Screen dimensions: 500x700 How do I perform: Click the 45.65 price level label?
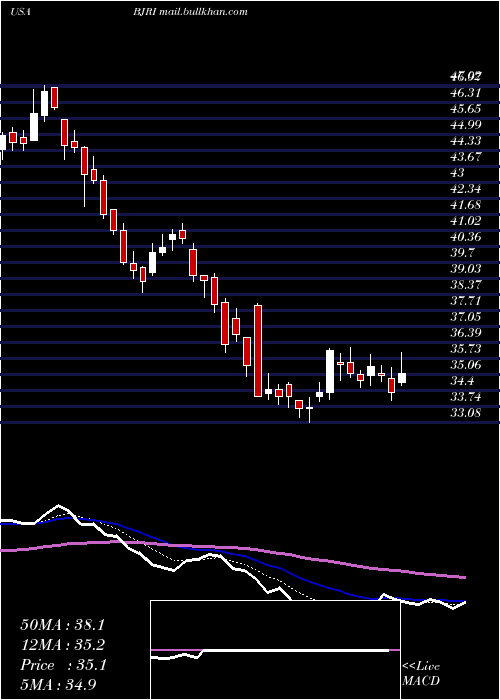(x=467, y=109)
